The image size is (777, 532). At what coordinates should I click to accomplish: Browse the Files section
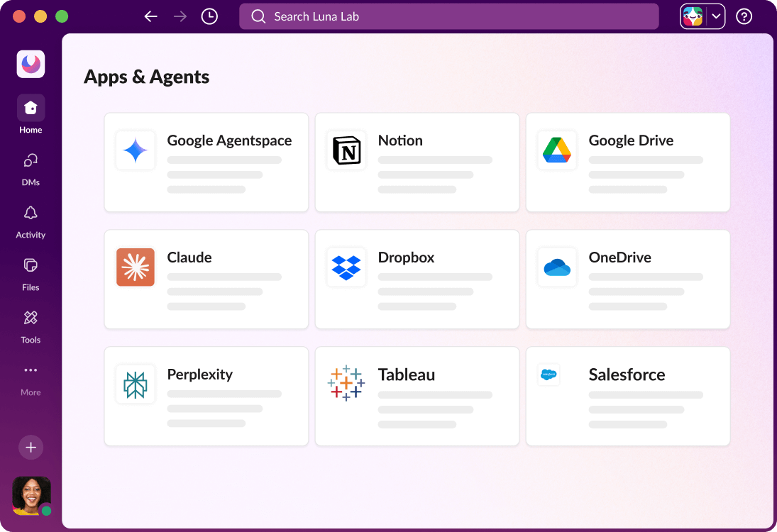click(31, 275)
